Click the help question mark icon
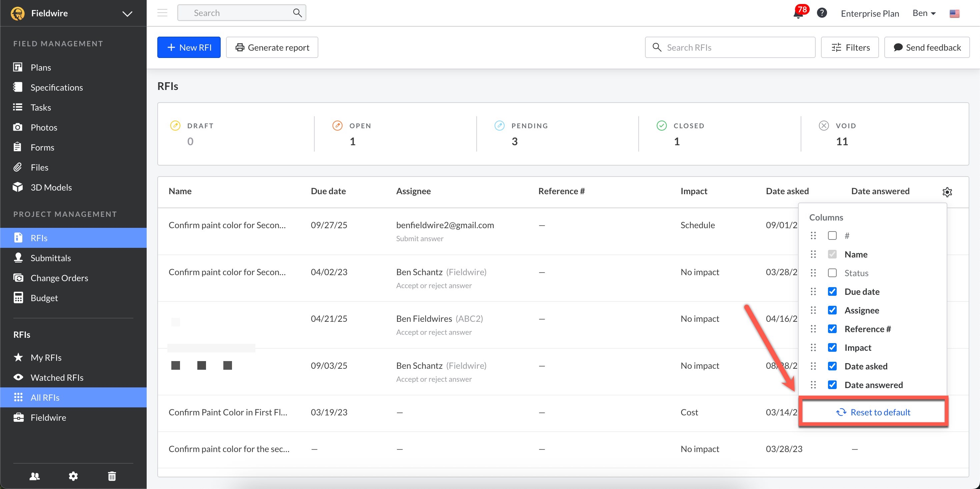The height and width of the screenshot is (489, 980). pos(822,13)
